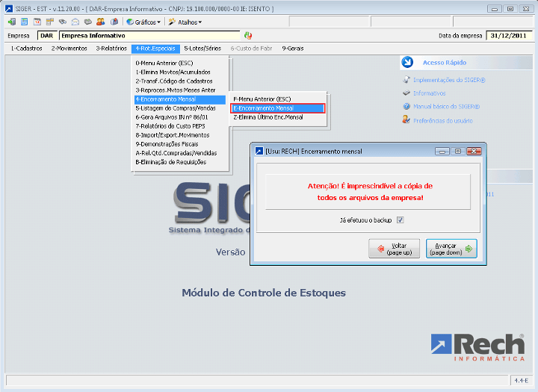538x392 pixels.
Task: Select 2-Transf.Código de Cadastros
Action: 180,81
